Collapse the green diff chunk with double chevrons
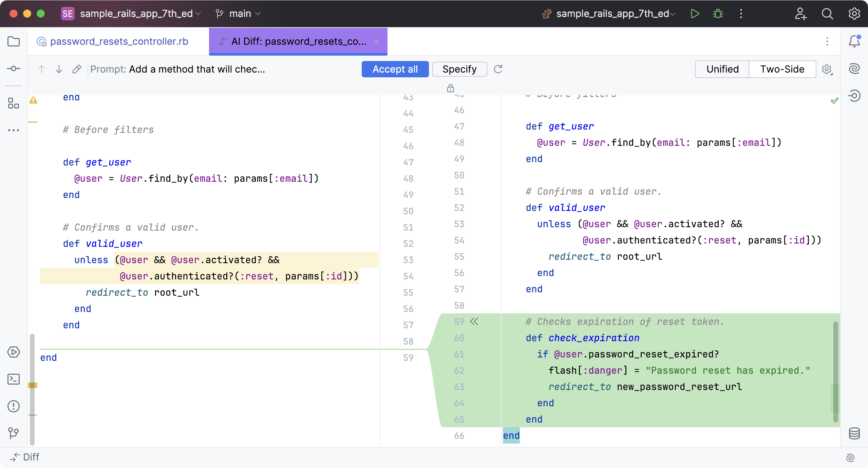 474,321
